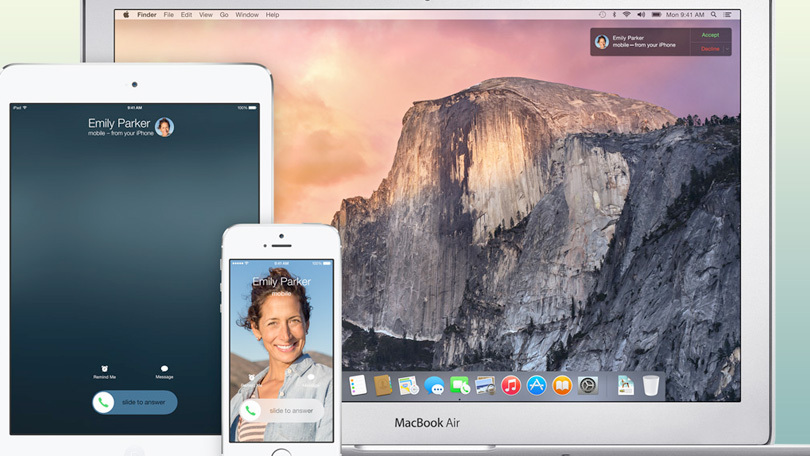Open iBooks from the dock
Image resolution: width=810 pixels, height=456 pixels.
tap(562, 385)
